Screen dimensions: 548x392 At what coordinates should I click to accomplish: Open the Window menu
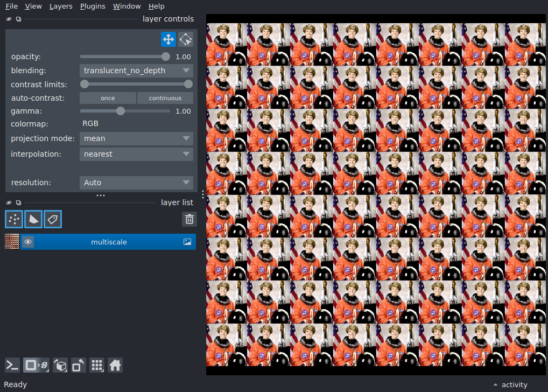pos(127,6)
